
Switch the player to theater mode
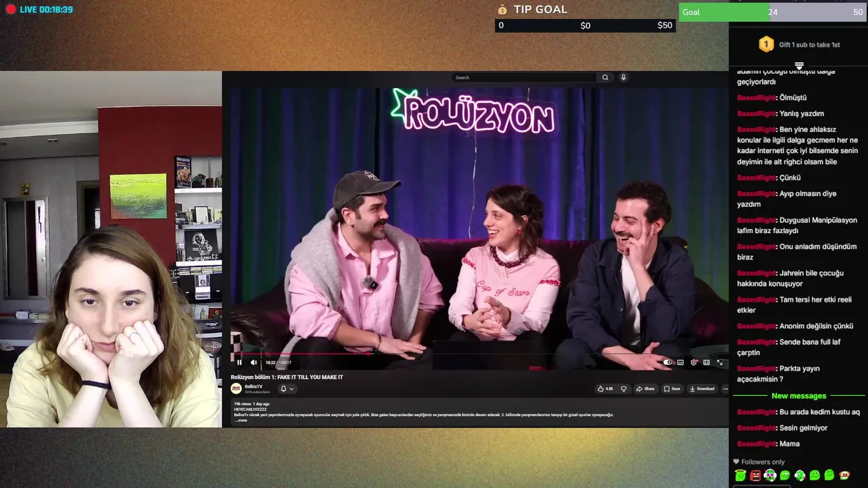point(707,363)
